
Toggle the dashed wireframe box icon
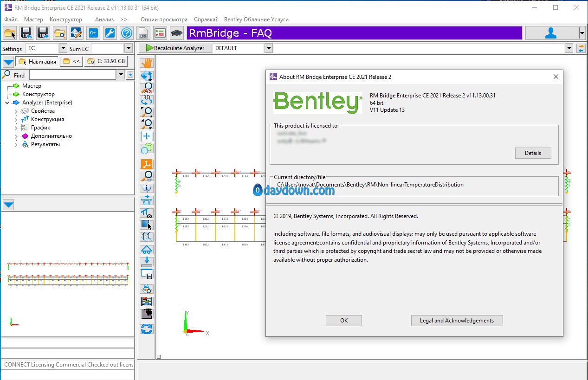(x=147, y=237)
